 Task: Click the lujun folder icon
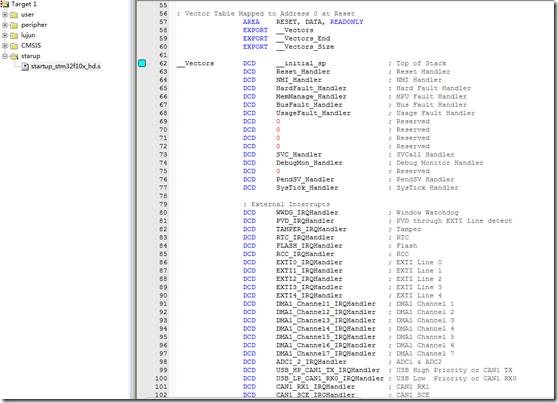(x=14, y=36)
